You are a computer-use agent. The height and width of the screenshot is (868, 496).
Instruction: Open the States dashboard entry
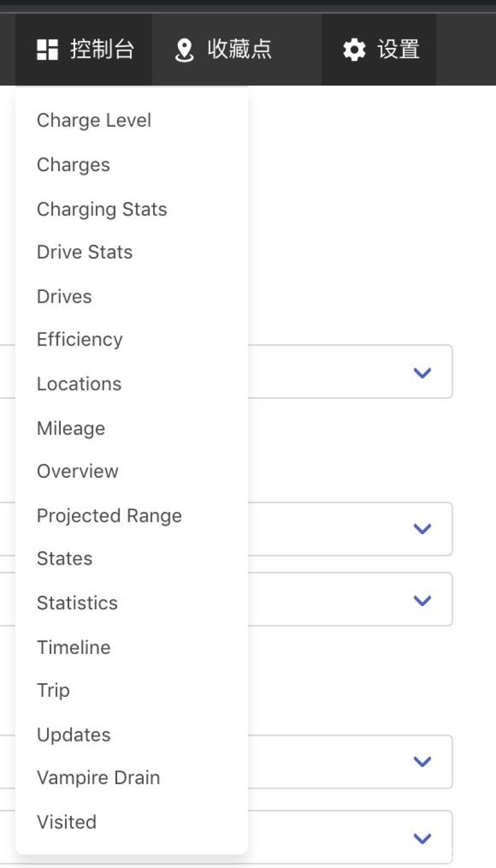tap(64, 559)
